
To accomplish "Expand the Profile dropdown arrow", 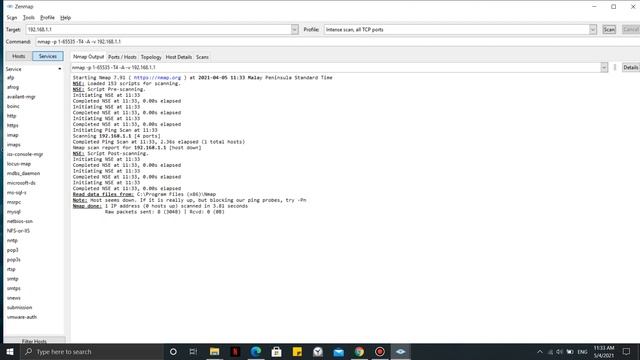I will point(593,29).
